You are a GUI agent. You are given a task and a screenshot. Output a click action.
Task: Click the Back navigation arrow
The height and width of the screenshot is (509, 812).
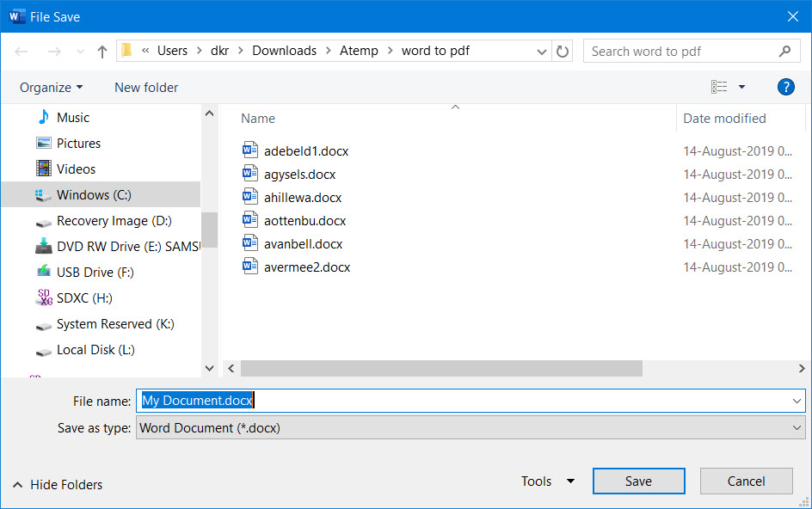pyautogui.click(x=22, y=52)
